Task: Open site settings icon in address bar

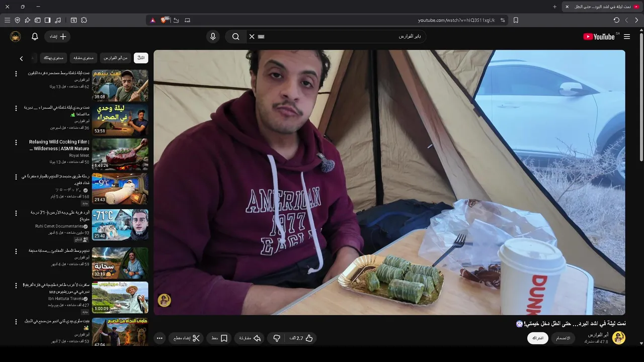Action: pyautogui.click(x=503, y=20)
